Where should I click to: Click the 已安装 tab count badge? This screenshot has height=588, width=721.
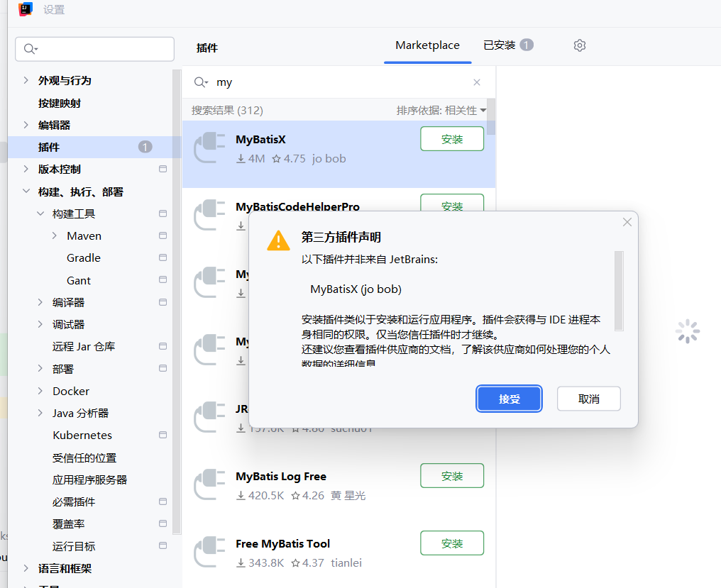527,45
